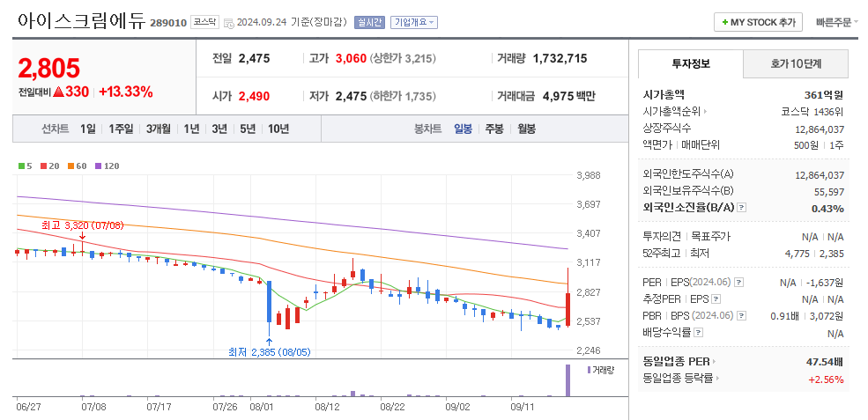Select the 5년 line chart period
Image resolution: width=868 pixels, height=420 pixels.
[248, 129]
